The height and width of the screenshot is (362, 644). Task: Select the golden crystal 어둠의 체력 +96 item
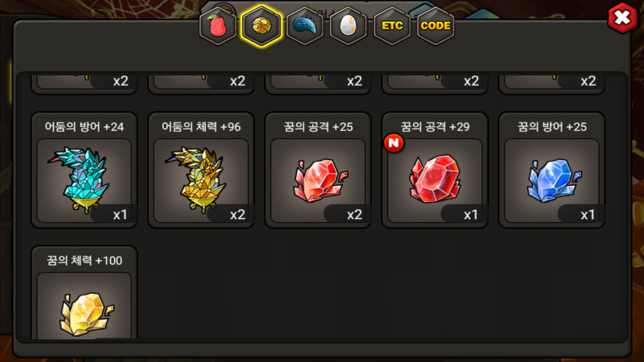[201, 170]
